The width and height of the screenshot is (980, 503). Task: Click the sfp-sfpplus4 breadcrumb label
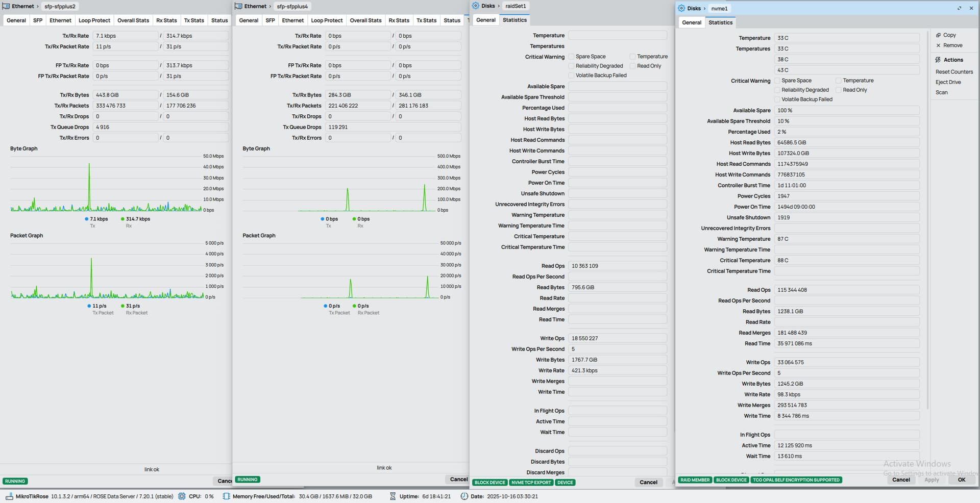pyautogui.click(x=292, y=6)
